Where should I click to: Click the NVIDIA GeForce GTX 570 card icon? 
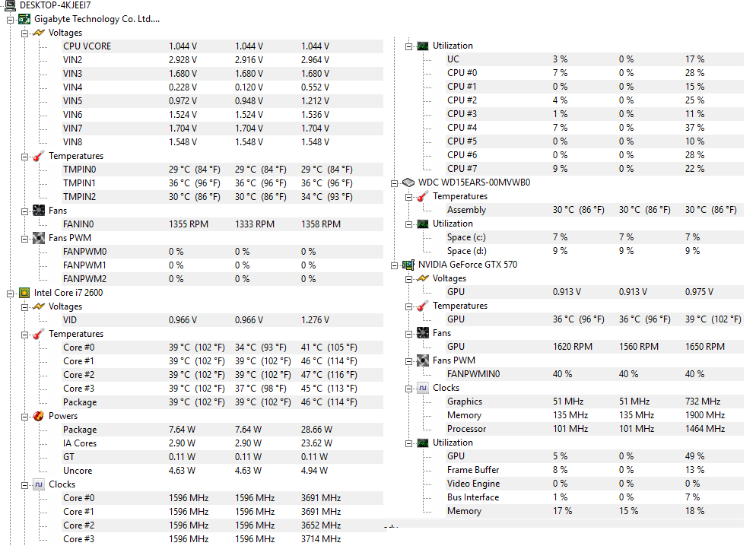click(408, 265)
